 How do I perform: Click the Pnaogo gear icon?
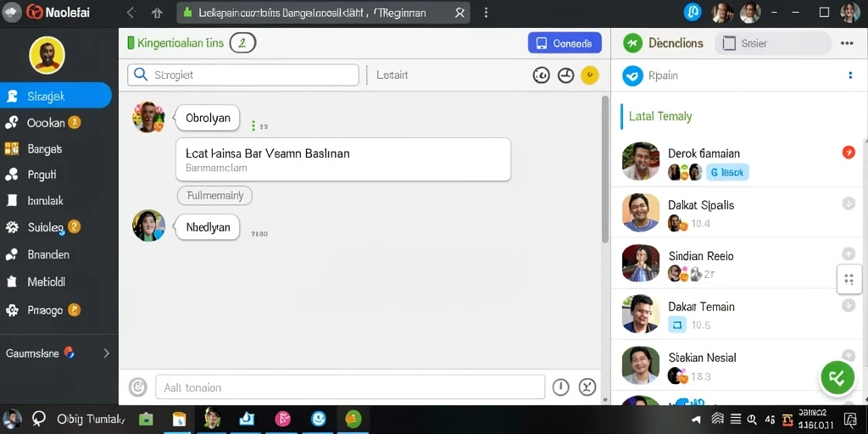click(11, 310)
